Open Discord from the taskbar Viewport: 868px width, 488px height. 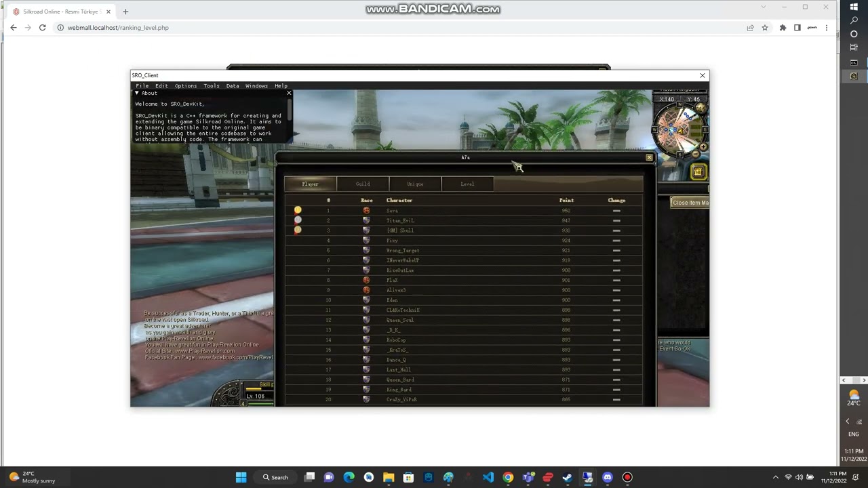pos(608,477)
